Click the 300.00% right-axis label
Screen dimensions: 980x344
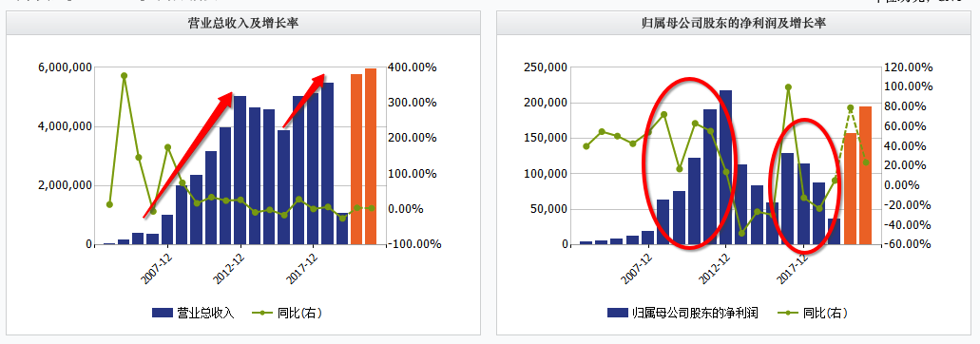point(412,103)
